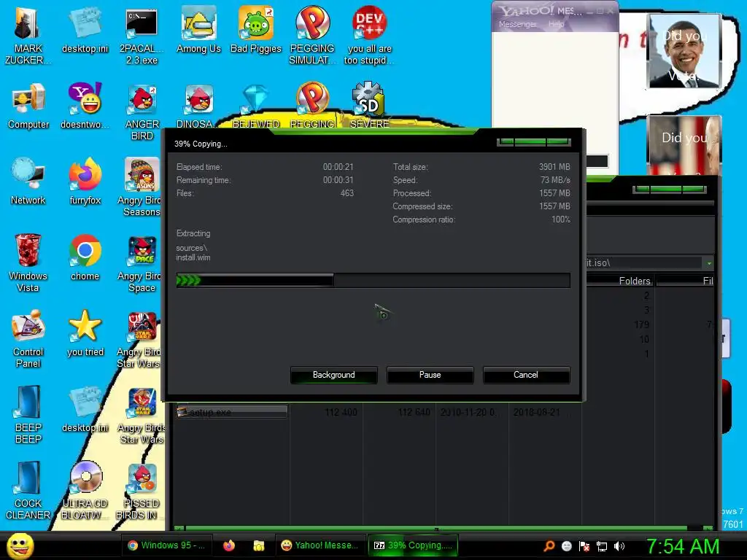This screenshot has height=560, width=747.
Task: Open the Among Us shortcut
Action: click(x=198, y=30)
